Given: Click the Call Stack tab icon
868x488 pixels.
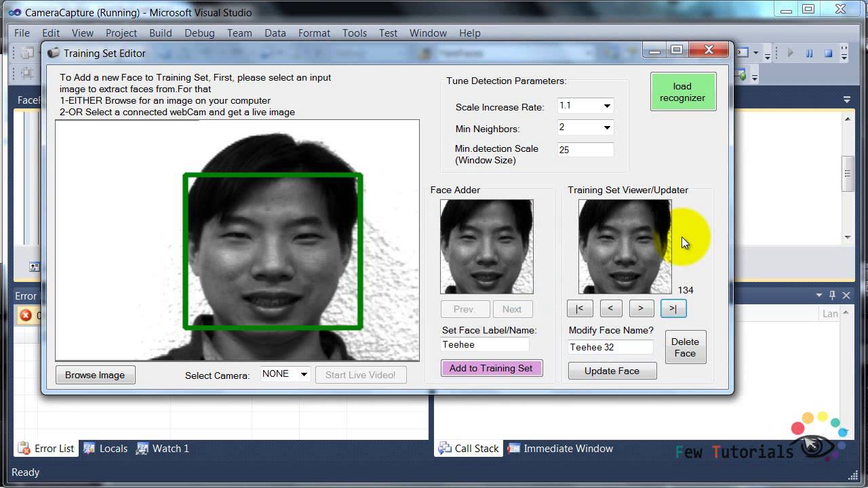Looking at the screenshot, I should coord(445,448).
